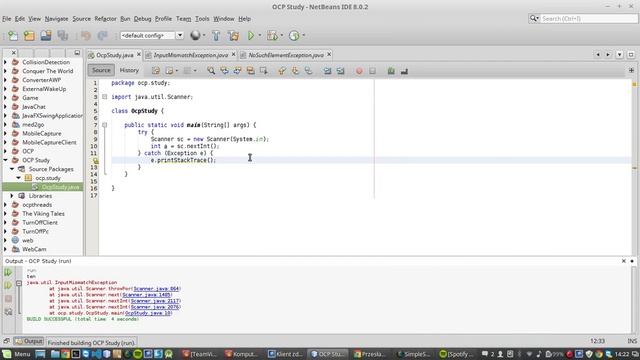Click the History view button
The width and height of the screenshot is (640, 360).
click(x=129, y=70)
